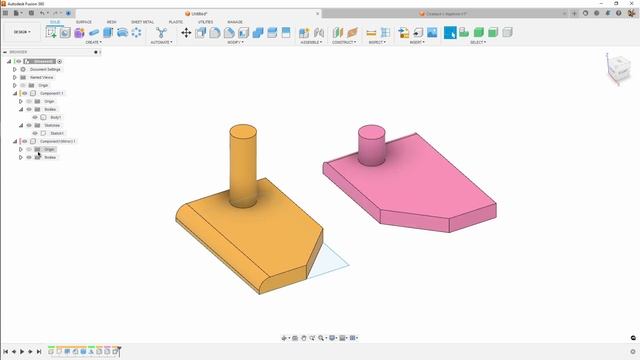The height and width of the screenshot is (360, 640).
Task: Select the Plane at Angle construct icon
Action: click(x=352, y=33)
